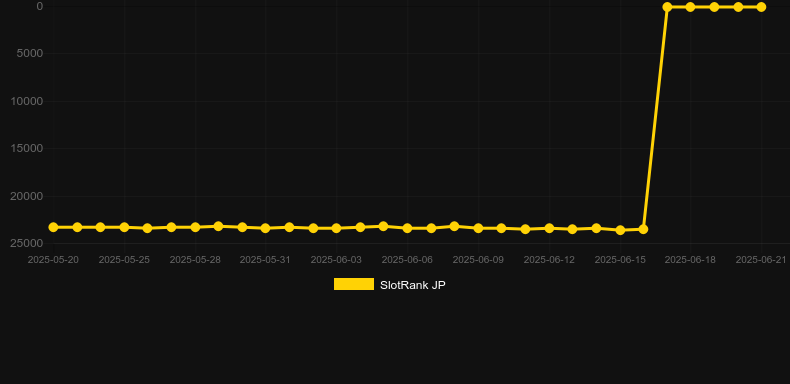Click the 2025-06-16 point just before the jump

point(643,229)
